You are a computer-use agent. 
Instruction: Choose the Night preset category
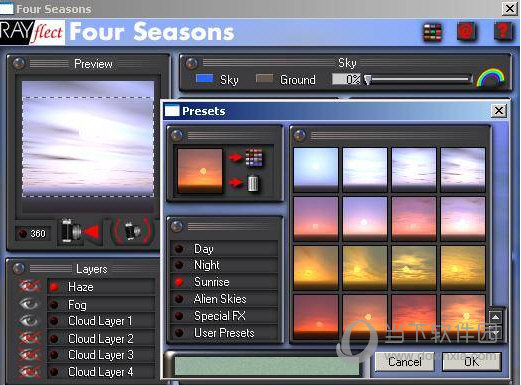click(224, 265)
